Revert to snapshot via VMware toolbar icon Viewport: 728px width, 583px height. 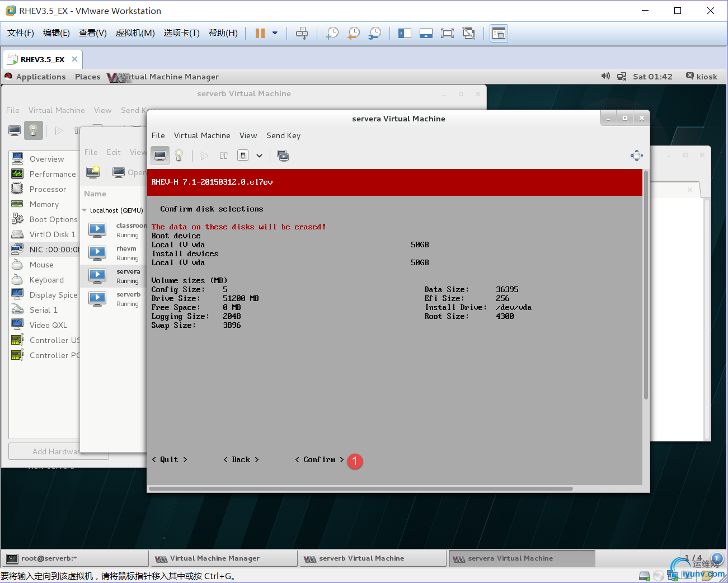click(x=354, y=33)
